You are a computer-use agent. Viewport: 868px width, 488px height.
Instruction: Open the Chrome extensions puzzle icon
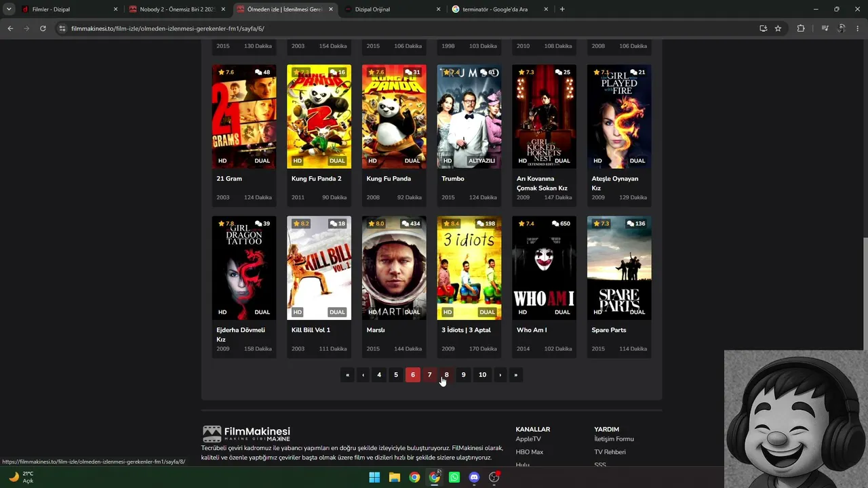pyautogui.click(x=801, y=28)
